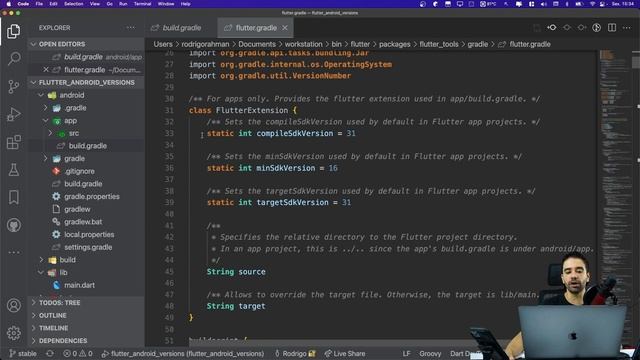Switch to the build.gradle editor tab
Image resolution: width=640 pixels, height=360 pixels.
181,28
